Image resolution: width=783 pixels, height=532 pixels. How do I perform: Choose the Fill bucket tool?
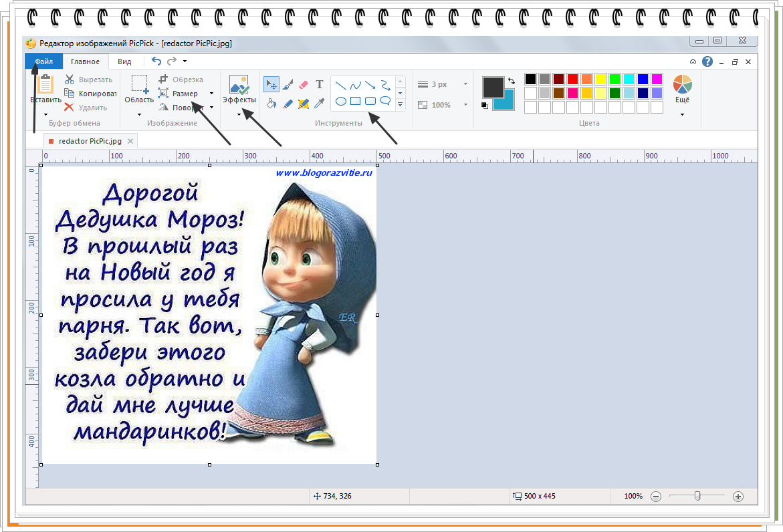[x=271, y=104]
